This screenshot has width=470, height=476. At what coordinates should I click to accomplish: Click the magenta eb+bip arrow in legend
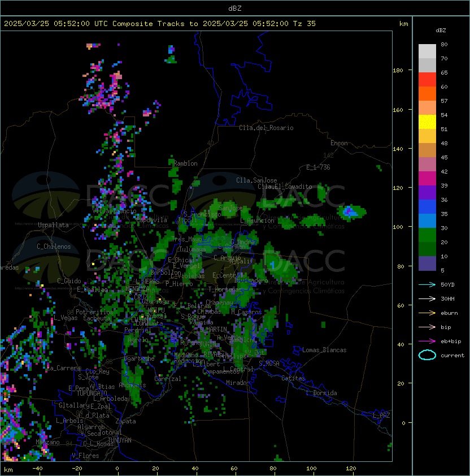pyautogui.click(x=427, y=341)
